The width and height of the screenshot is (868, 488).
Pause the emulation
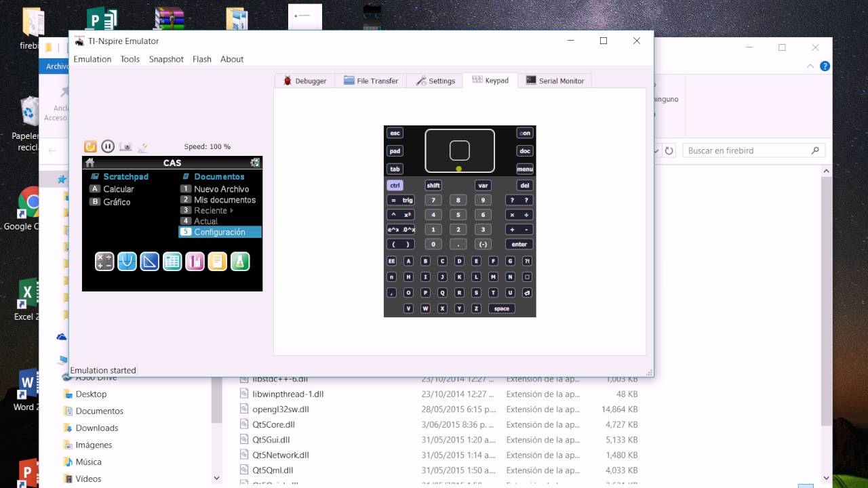tap(108, 146)
